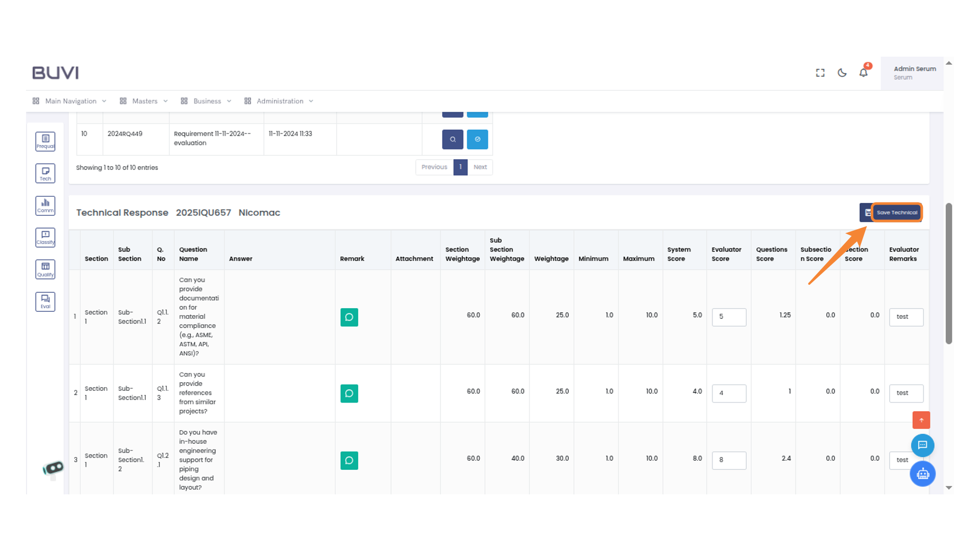980x551 pixels.
Task: Open the Tech sidebar icon
Action: 45,173
